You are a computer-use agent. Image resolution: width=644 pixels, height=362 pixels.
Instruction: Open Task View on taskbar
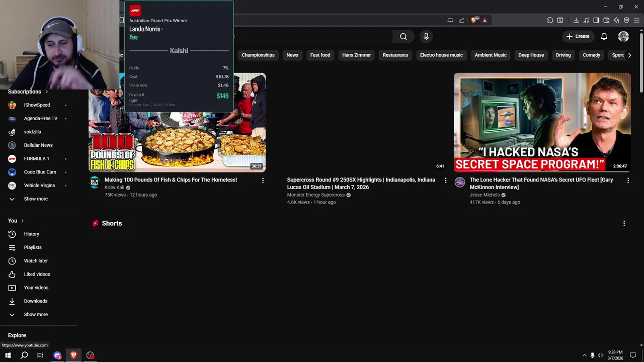(x=40, y=355)
